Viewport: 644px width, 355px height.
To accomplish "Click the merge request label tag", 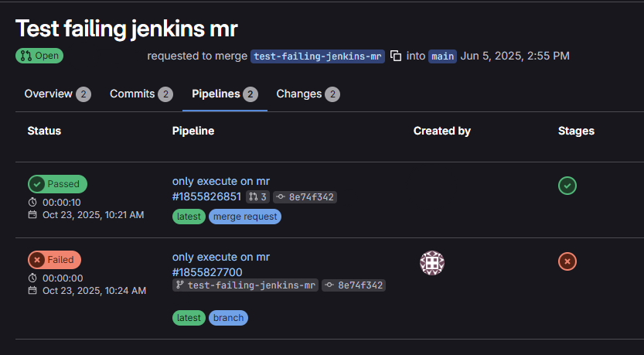I will (245, 217).
